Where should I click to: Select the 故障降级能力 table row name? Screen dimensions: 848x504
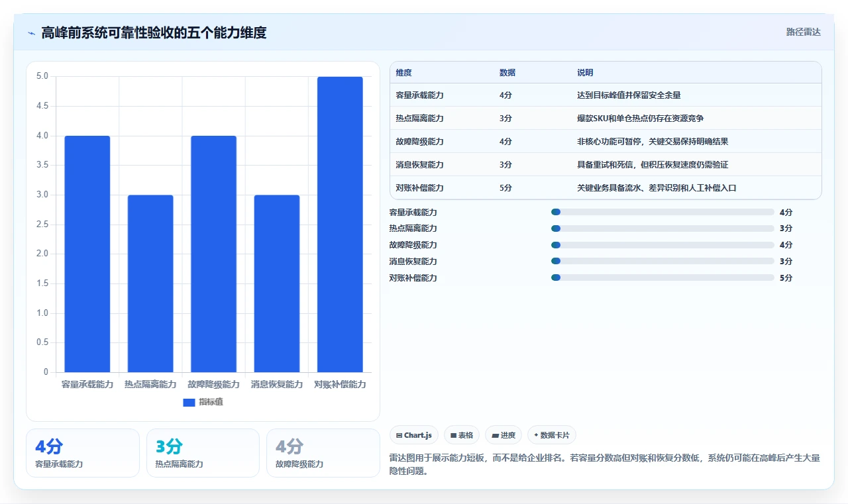click(x=420, y=142)
